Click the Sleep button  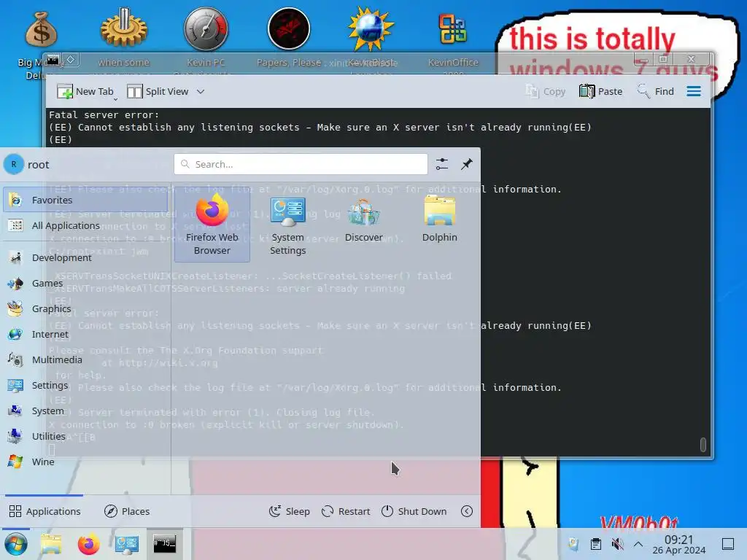point(289,511)
